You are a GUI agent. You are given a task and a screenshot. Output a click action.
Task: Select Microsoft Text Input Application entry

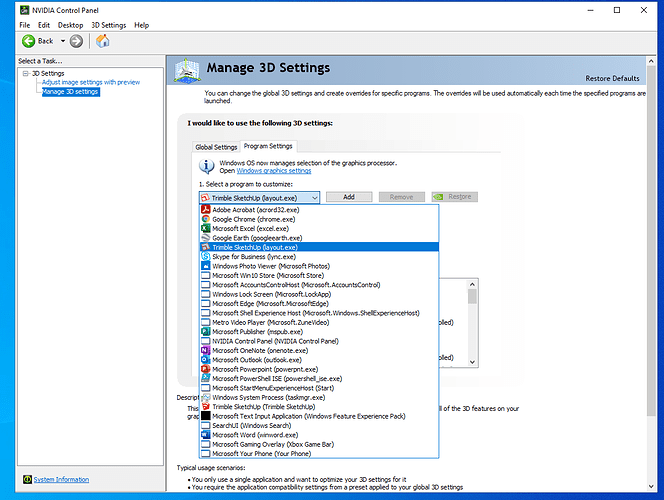(x=319, y=416)
